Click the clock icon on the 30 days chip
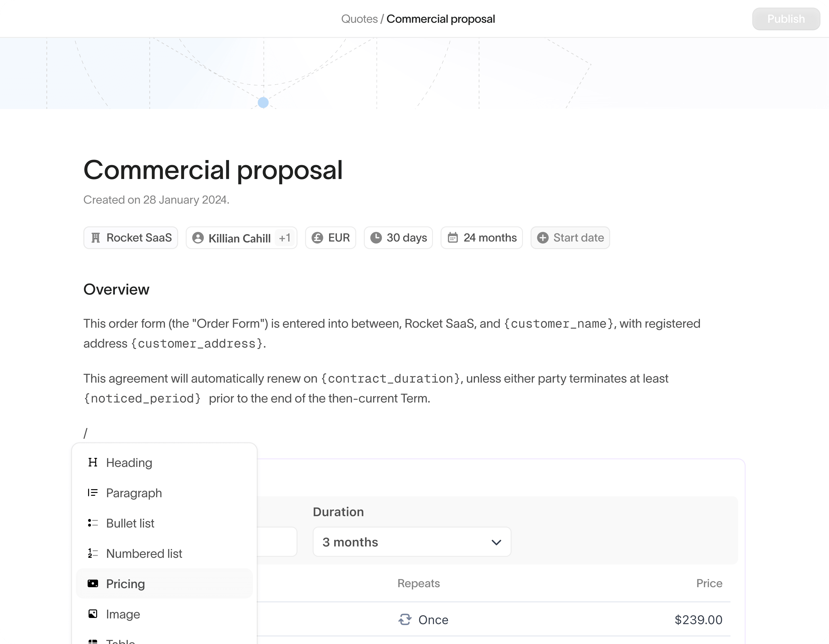 tap(376, 237)
